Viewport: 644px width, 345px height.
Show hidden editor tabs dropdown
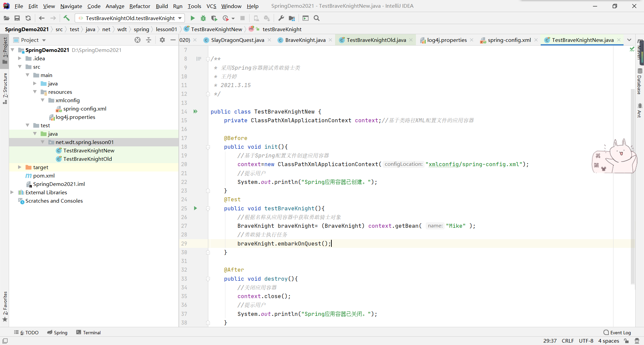tap(629, 40)
